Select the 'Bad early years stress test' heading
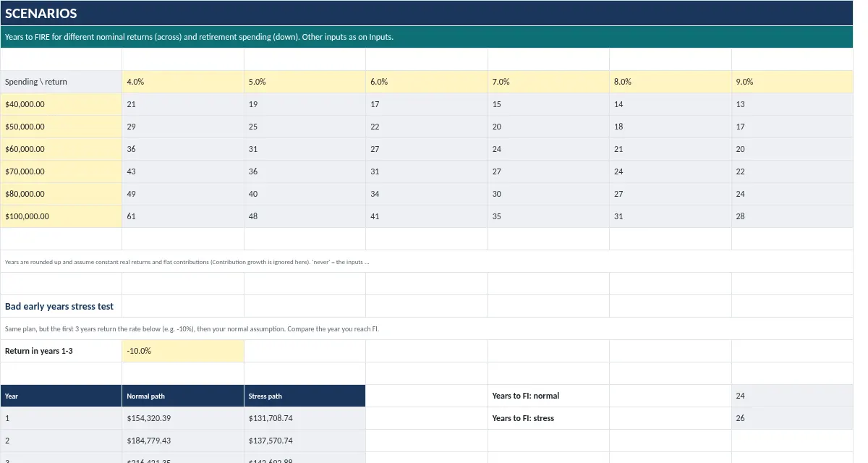Screen dimensions: 868x463 [61, 306]
